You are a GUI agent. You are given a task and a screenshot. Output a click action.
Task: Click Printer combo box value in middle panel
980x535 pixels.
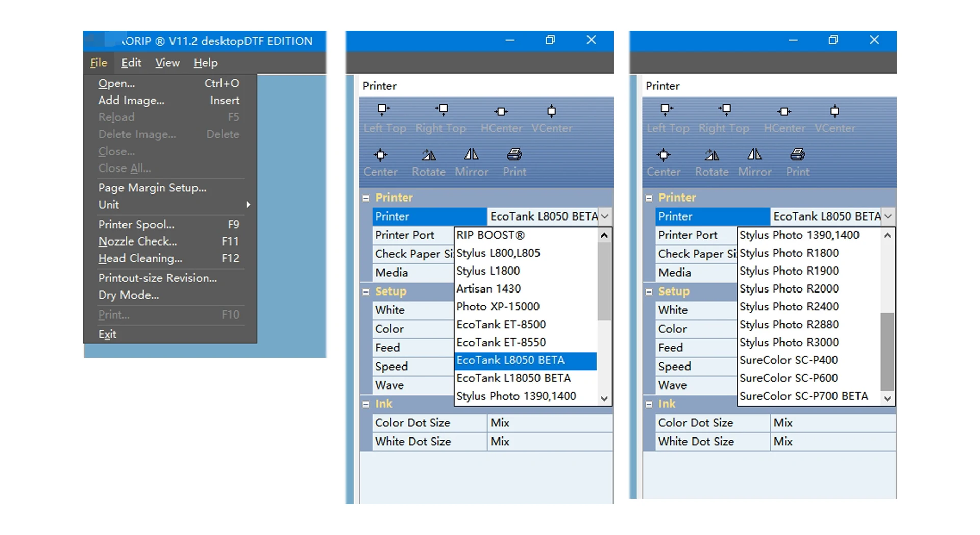coord(543,216)
